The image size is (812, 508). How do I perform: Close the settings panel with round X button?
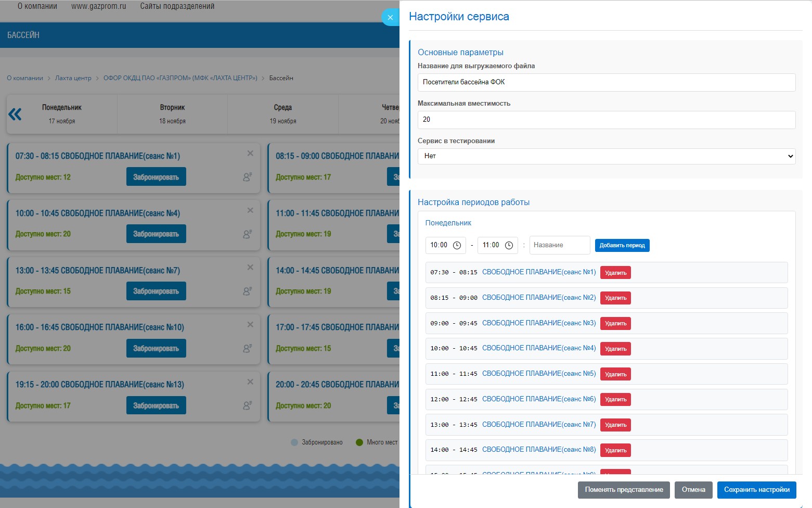tap(390, 17)
